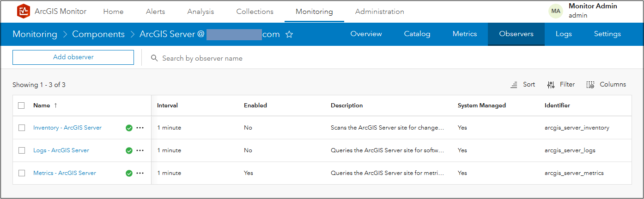Click the green status icon for Inventory observer
This screenshot has height=199, width=644.
click(129, 128)
